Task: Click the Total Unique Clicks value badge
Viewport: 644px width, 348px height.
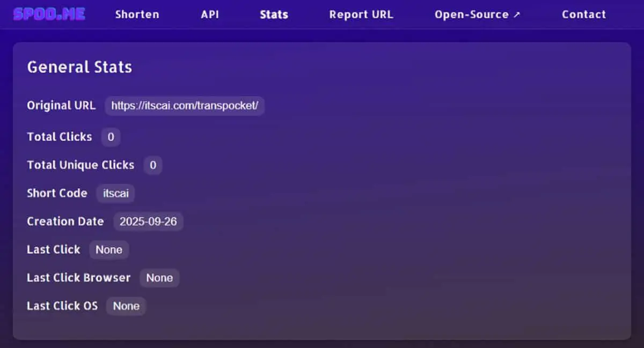Action: click(153, 165)
